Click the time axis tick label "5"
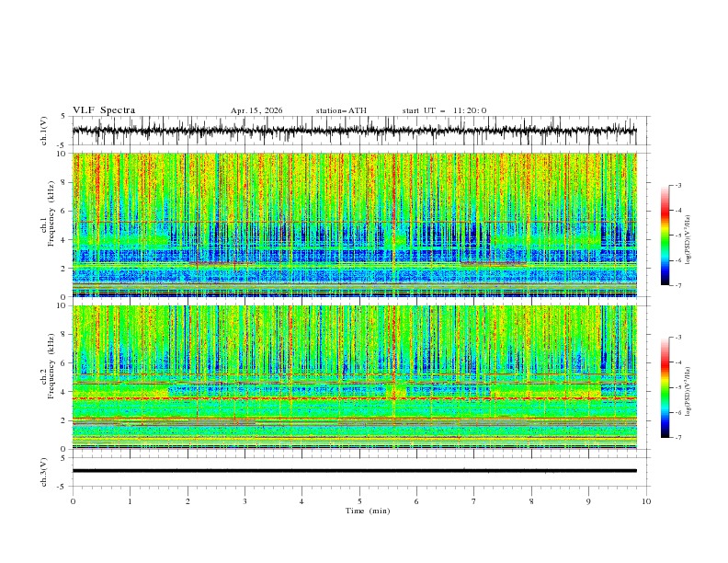The image size is (728, 563). coord(359,501)
